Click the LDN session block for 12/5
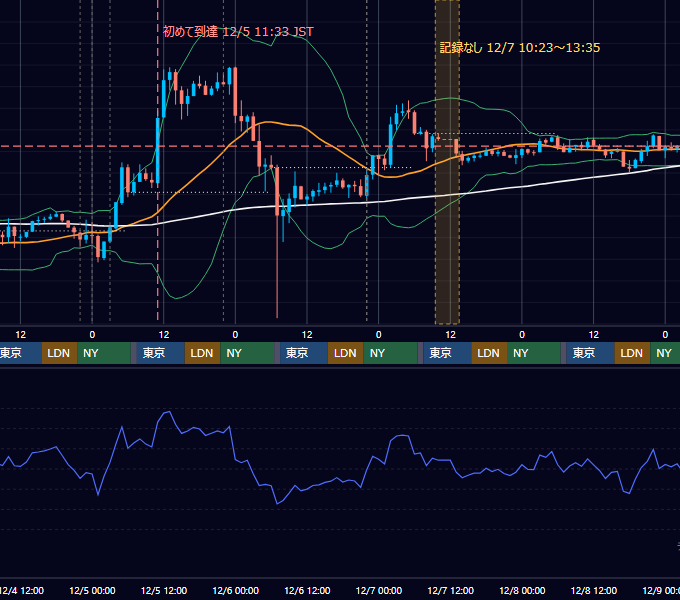680x600 pixels. click(x=203, y=353)
